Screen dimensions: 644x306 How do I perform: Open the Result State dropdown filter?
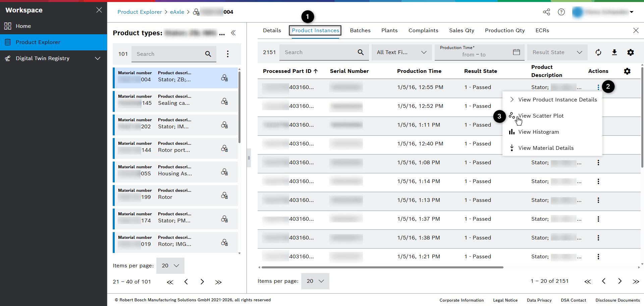point(557,52)
